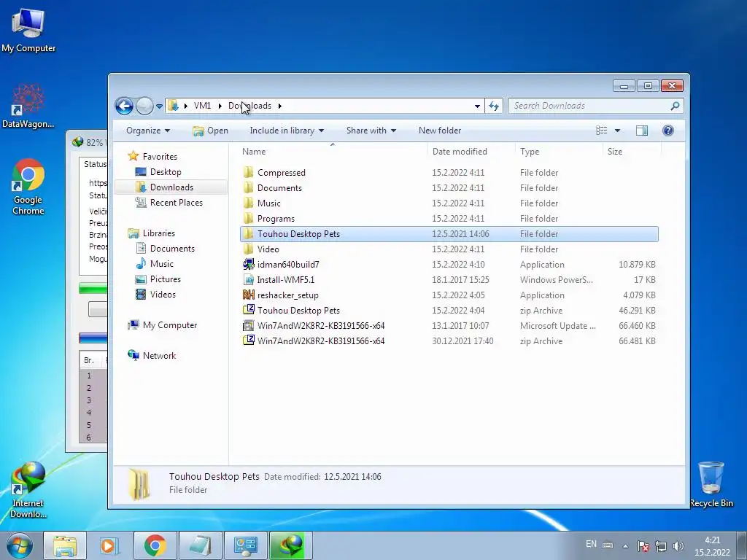
Task: Select idman640build7 application icon
Action: tap(248, 264)
